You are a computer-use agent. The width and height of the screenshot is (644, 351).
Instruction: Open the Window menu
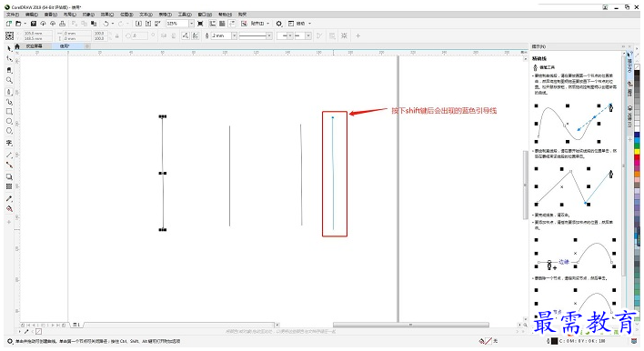click(x=205, y=15)
